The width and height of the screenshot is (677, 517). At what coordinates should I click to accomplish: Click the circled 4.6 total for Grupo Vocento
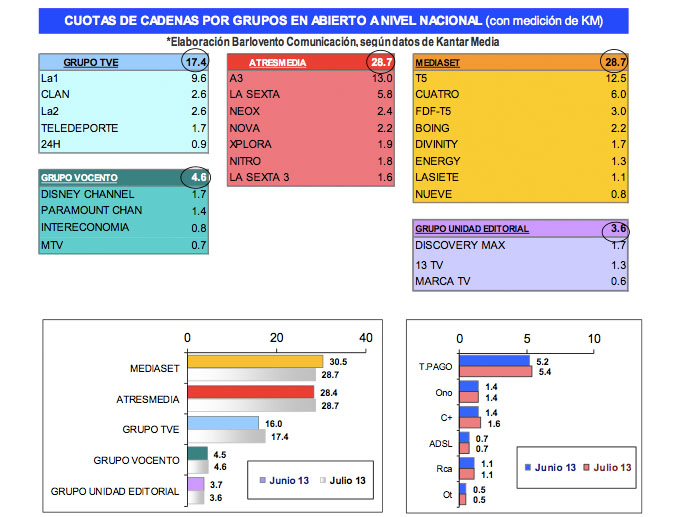click(x=194, y=178)
